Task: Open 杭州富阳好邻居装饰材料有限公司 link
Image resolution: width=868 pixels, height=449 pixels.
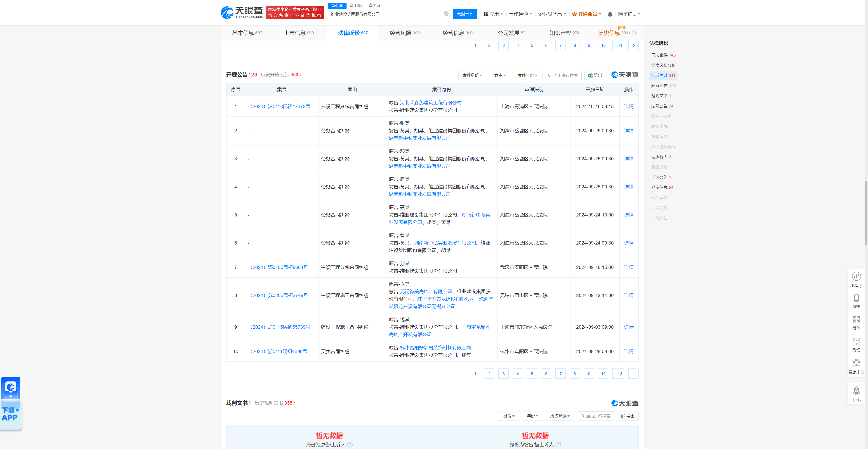Action: 435,347
